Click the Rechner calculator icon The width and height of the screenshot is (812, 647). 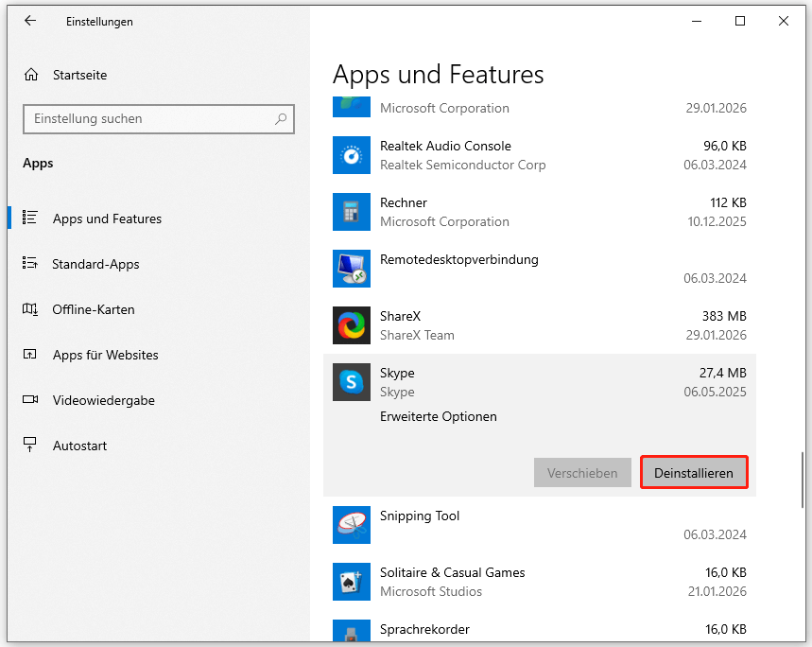point(352,212)
